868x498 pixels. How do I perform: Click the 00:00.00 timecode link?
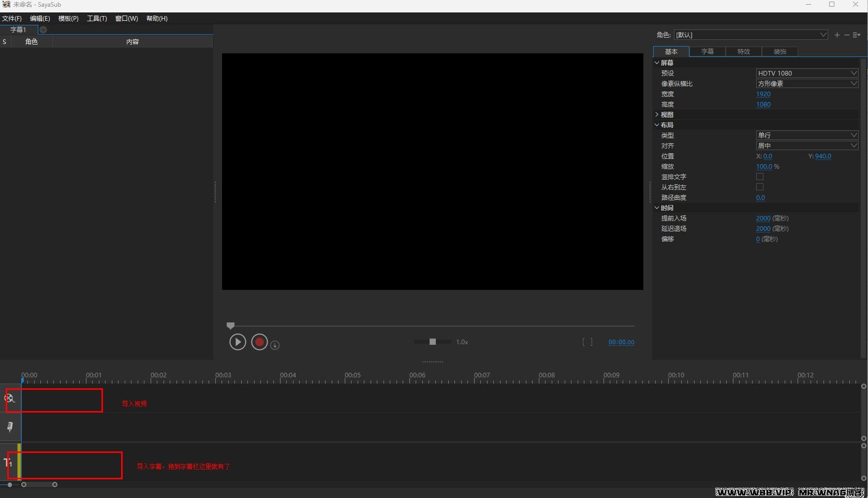click(x=621, y=342)
